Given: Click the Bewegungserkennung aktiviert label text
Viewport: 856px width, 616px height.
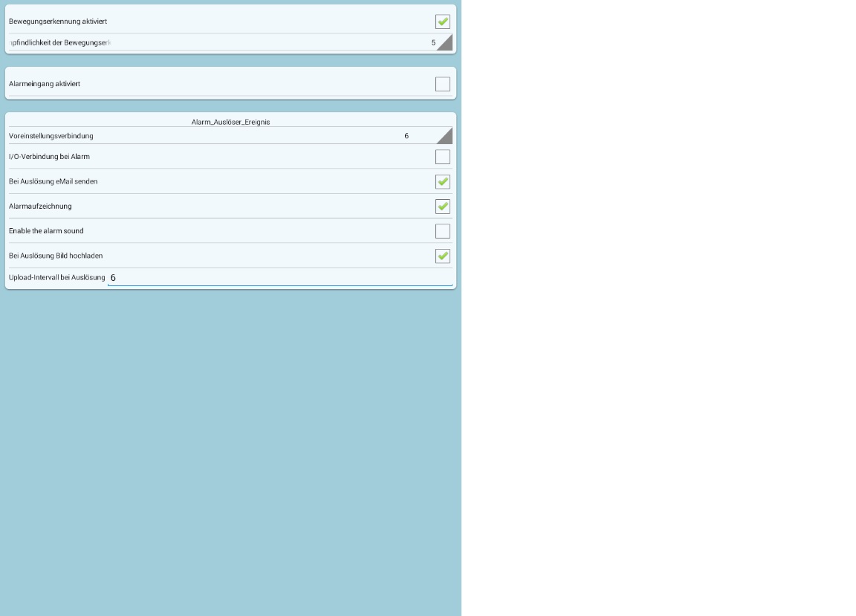Looking at the screenshot, I should pos(58,22).
